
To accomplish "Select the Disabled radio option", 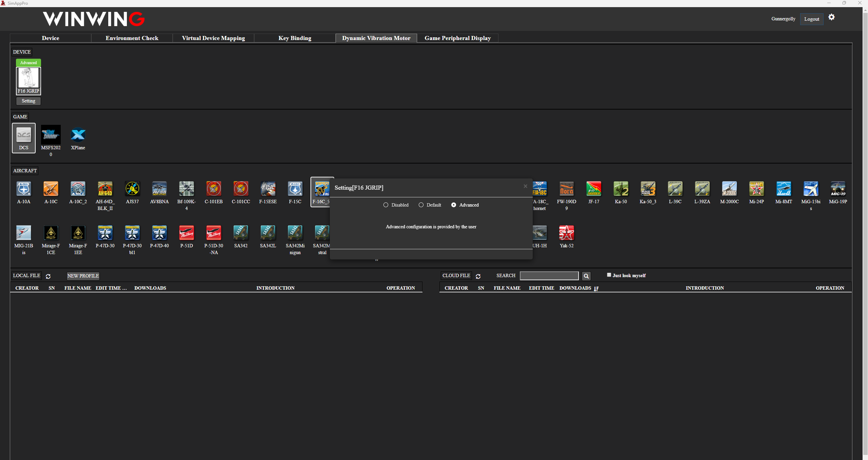I will tap(386, 205).
